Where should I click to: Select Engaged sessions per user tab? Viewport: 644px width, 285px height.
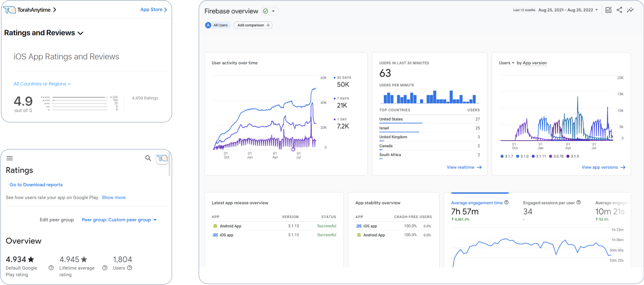[552, 211]
